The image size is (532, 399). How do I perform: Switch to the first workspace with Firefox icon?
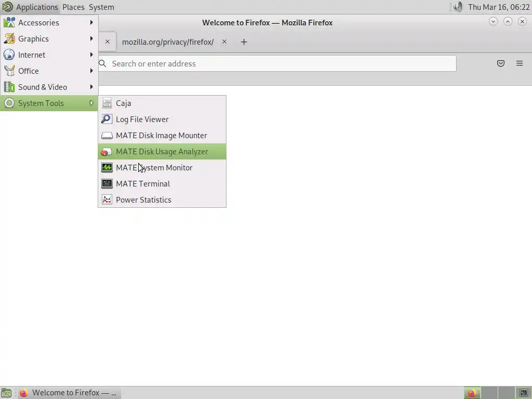[472, 393]
